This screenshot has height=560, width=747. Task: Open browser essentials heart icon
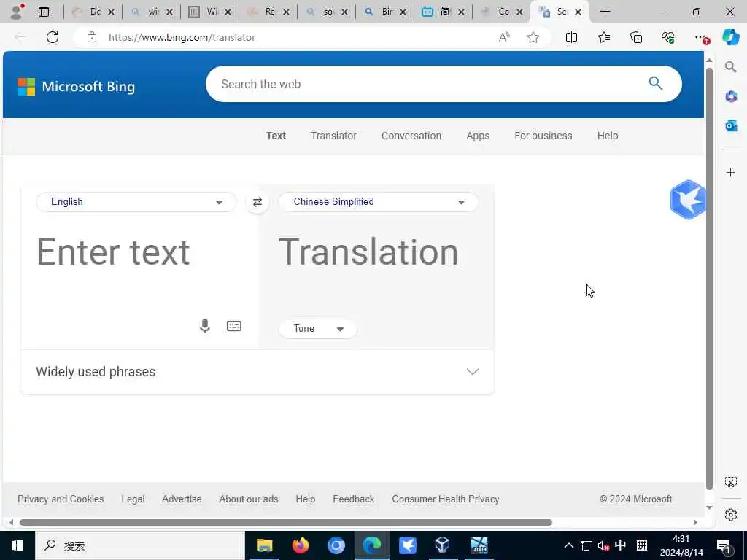tap(668, 37)
